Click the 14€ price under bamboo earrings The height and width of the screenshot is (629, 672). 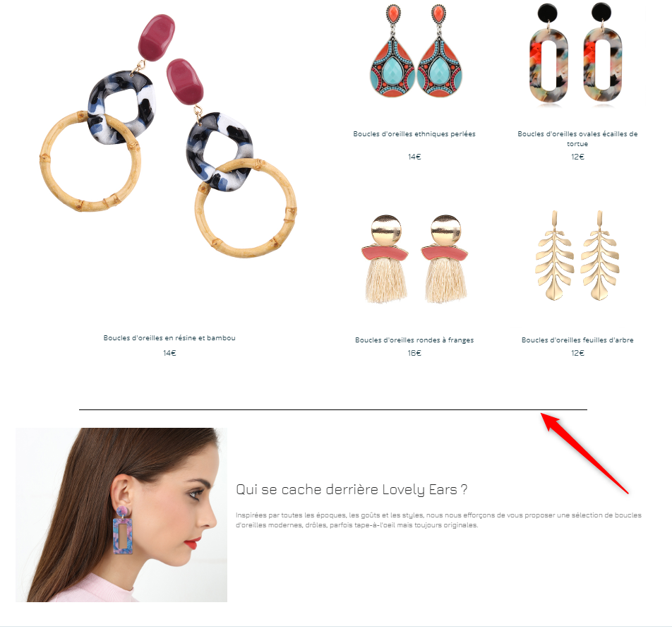169,353
